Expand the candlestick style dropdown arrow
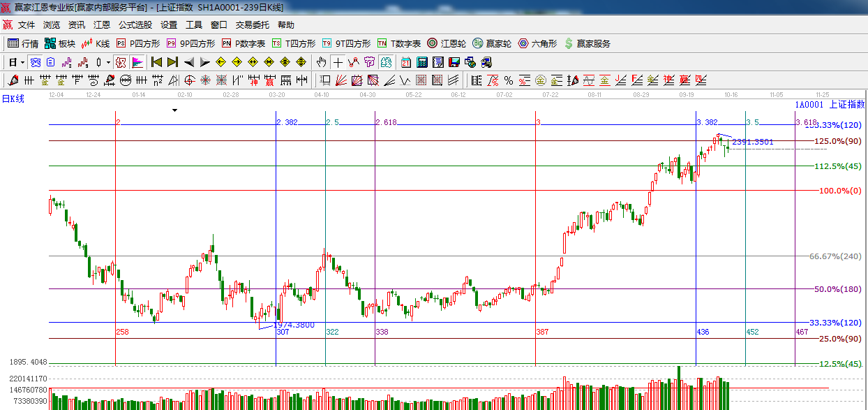Screen dimensions: 868x410 [x=109, y=62]
